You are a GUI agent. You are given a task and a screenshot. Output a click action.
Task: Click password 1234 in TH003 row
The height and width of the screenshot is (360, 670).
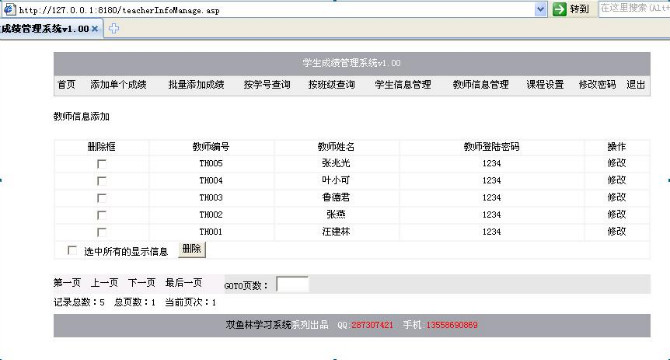[491, 198]
